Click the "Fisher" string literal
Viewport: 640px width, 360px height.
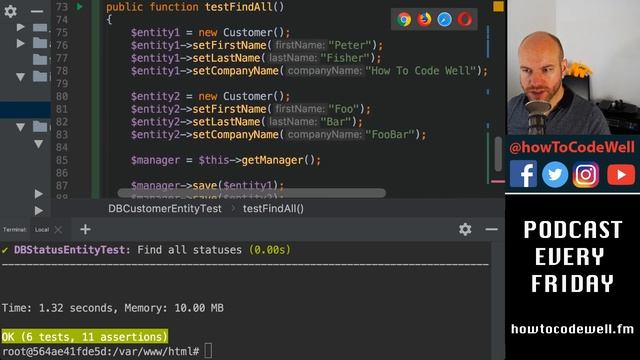(x=347, y=58)
